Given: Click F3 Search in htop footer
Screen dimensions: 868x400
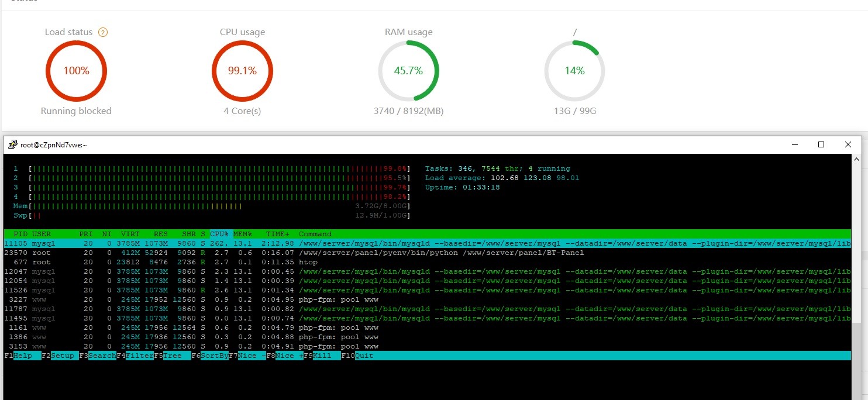Looking at the screenshot, I should pos(101,356).
